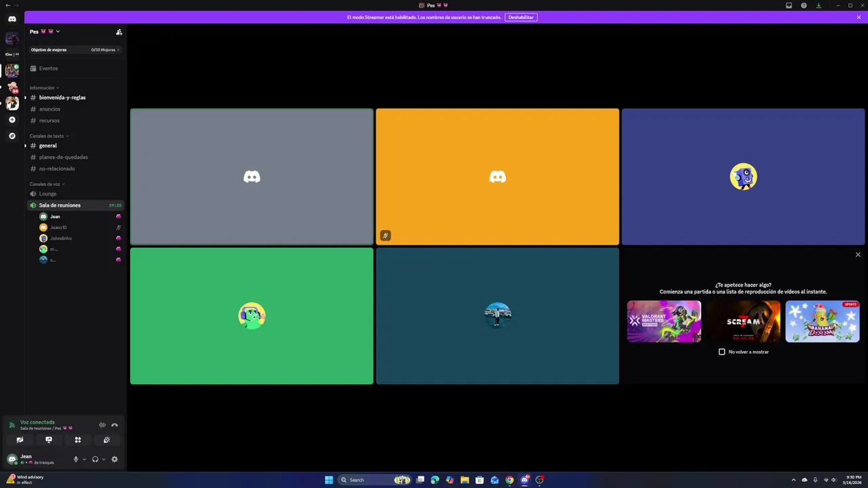The height and width of the screenshot is (488, 868).
Task: Expand microphone input options chevron
Action: click(84, 460)
